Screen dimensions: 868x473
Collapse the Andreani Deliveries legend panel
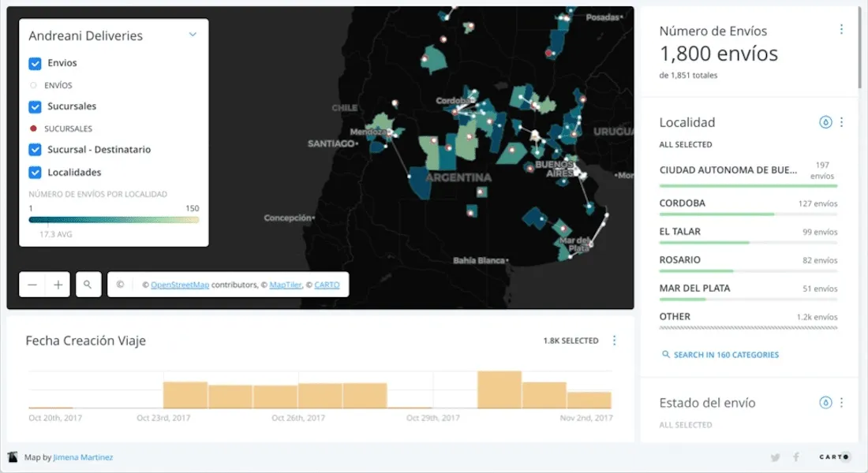click(193, 35)
